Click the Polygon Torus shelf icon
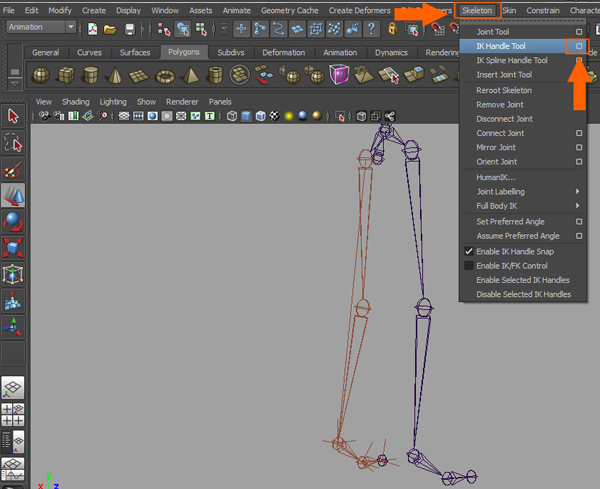600x489 pixels. click(165, 76)
